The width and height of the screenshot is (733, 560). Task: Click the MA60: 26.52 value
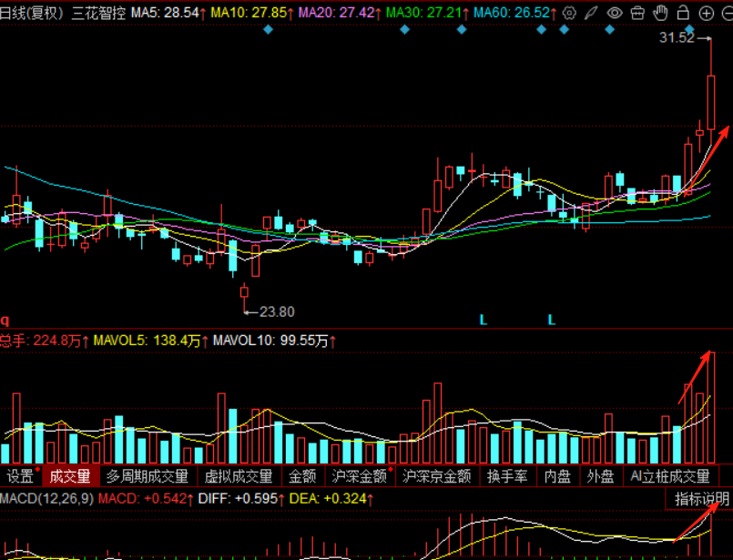pyautogui.click(x=515, y=13)
